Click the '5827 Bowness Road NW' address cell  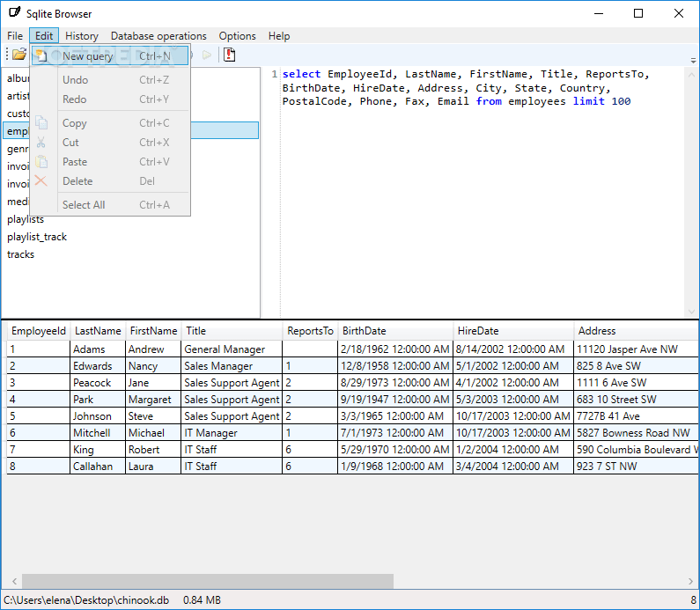click(x=636, y=433)
